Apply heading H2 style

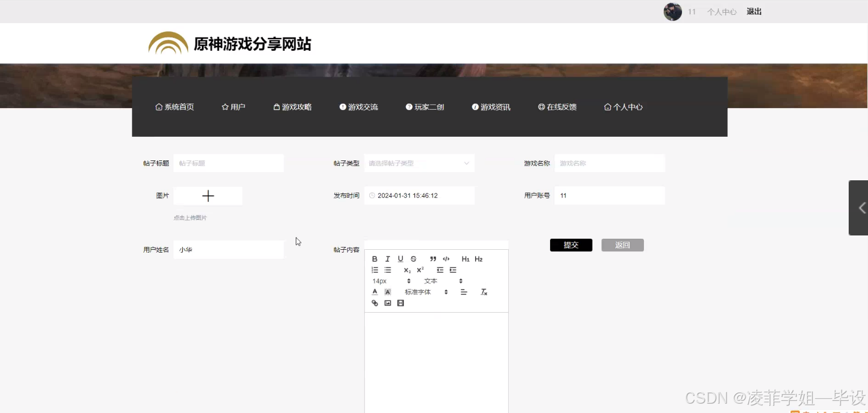pos(478,259)
